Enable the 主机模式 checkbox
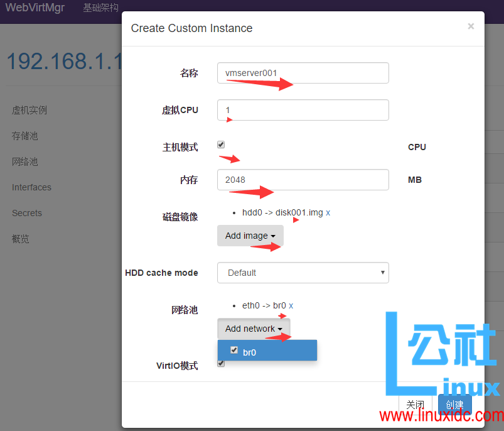This screenshot has height=431, width=504. click(221, 145)
